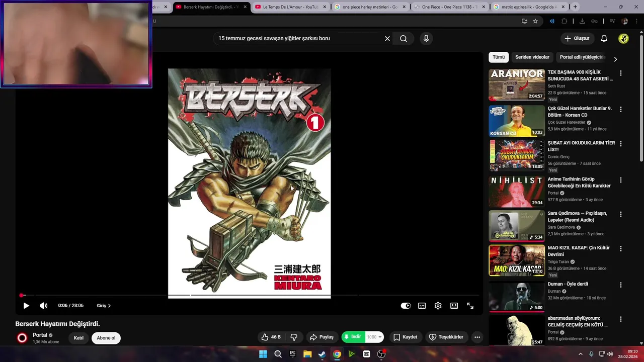Screen dimensions: 644x362
Task: Open the Windows taskbar search
Action: [278, 354]
